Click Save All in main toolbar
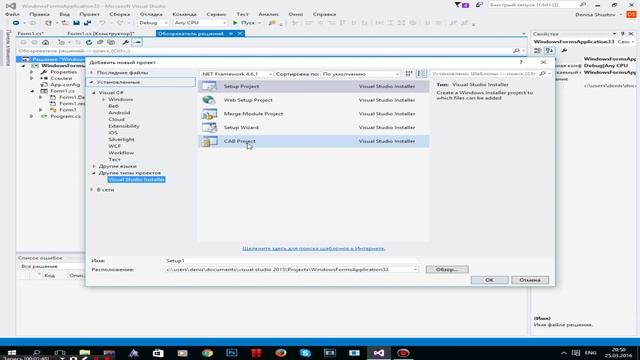The width and height of the screenshot is (640, 360). pyautogui.click(x=87, y=23)
